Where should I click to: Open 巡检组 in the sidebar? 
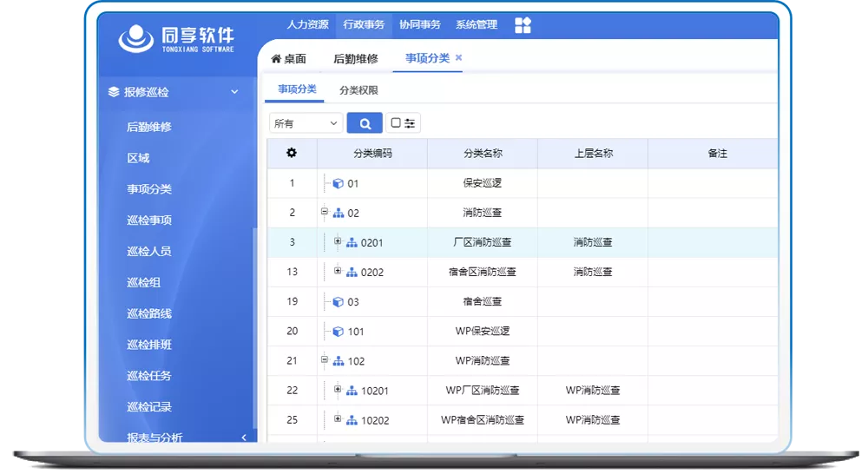pos(143,282)
